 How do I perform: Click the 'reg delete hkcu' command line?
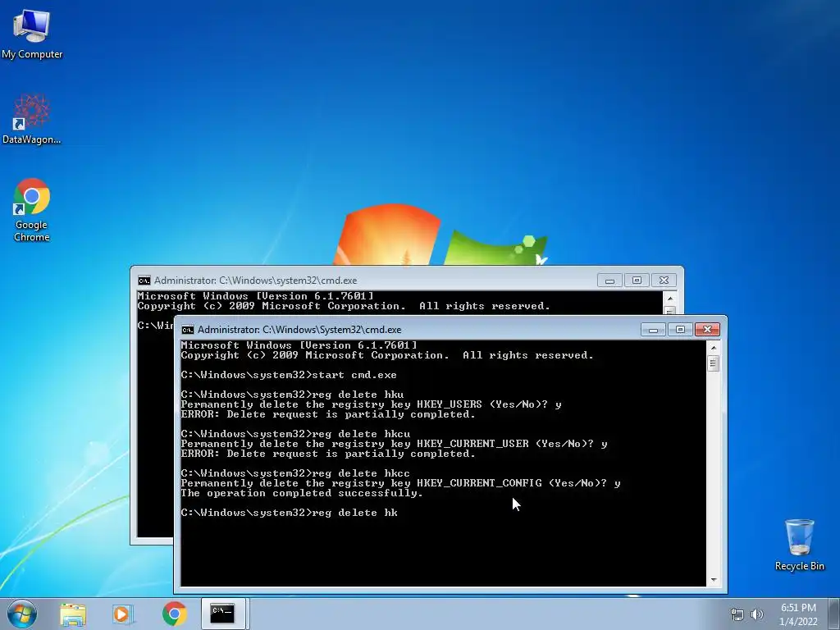[295, 434]
